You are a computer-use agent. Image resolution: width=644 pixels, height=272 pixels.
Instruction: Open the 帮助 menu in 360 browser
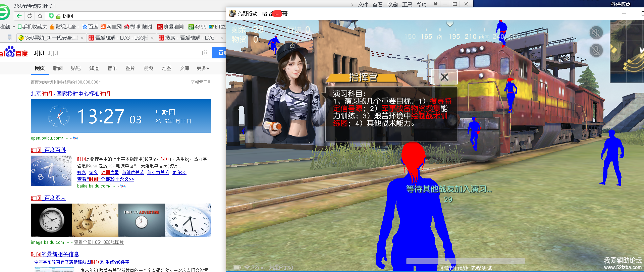click(422, 4)
